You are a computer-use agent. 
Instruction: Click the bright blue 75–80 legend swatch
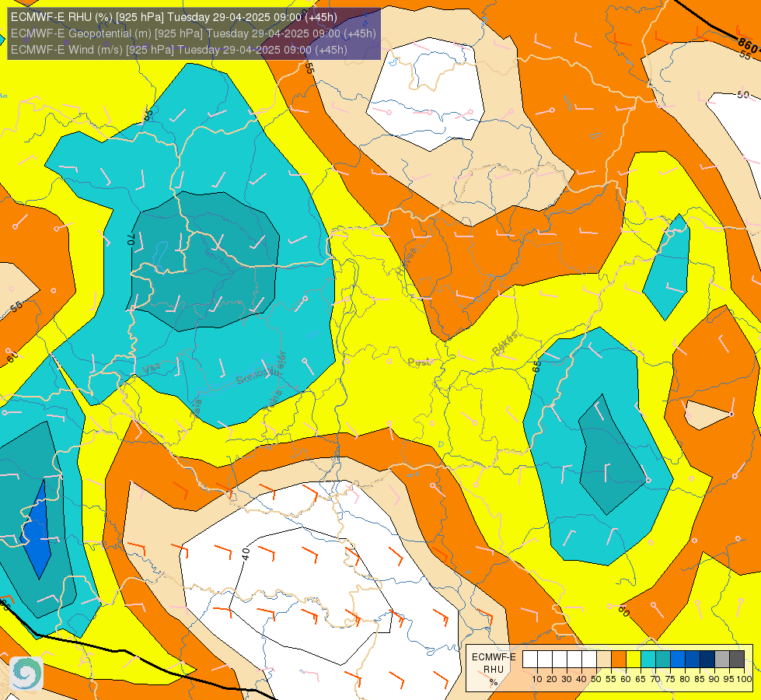tap(678, 659)
